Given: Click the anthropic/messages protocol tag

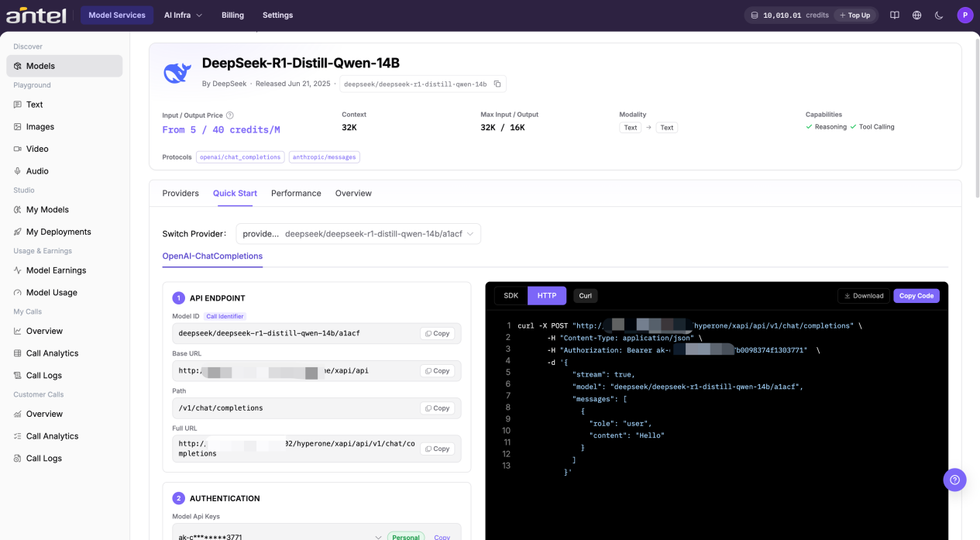Looking at the screenshot, I should click(x=325, y=156).
